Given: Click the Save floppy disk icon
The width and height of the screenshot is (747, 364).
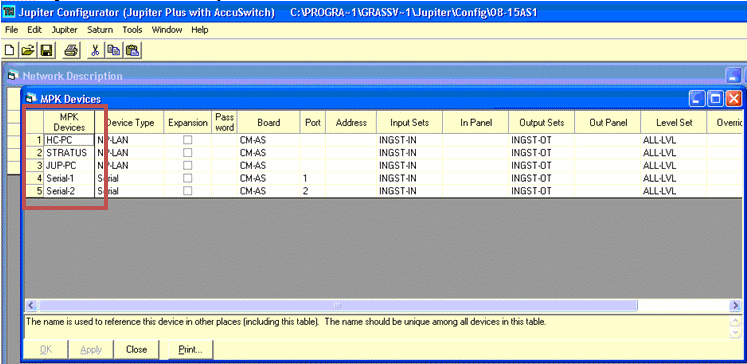Looking at the screenshot, I should click(47, 51).
